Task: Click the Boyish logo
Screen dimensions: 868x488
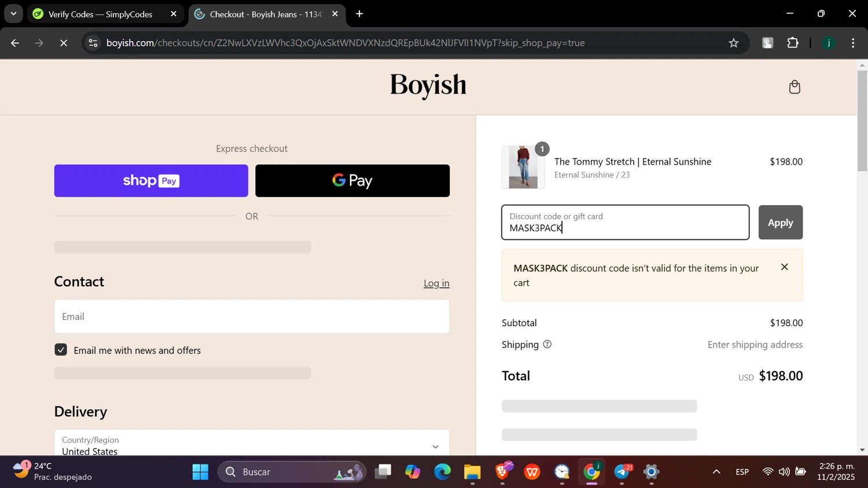Action: (x=428, y=86)
